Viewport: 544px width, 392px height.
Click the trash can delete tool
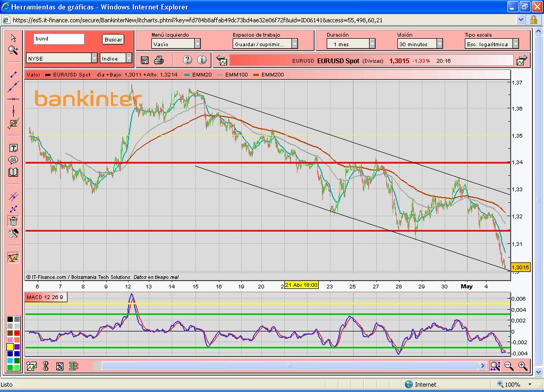point(13,221)
